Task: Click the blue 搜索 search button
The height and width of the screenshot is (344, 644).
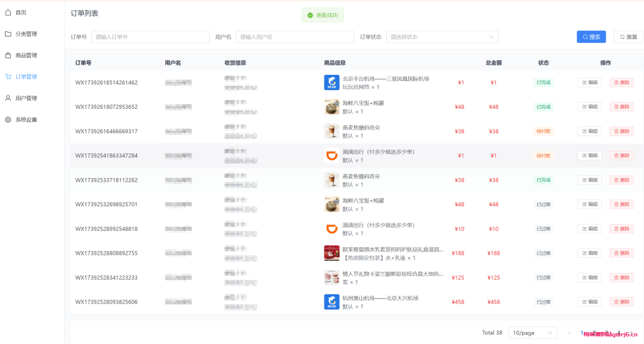Action: point(591,37)
